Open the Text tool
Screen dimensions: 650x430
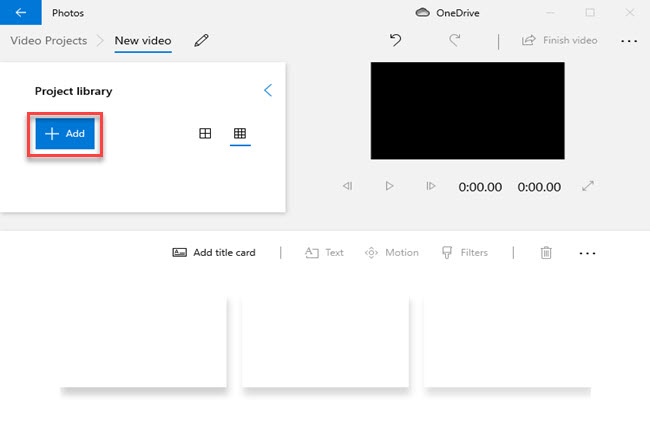tap(324, 253)
